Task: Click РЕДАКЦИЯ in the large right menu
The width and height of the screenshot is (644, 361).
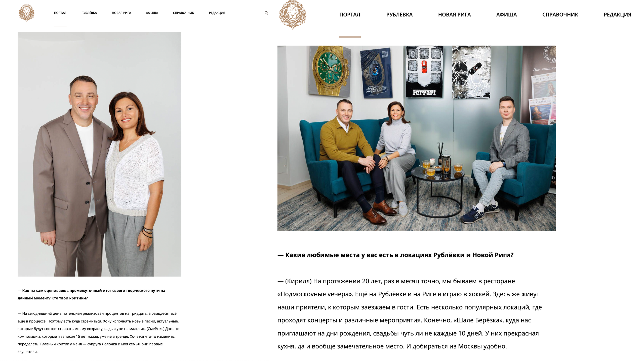Action: (617, 15)
